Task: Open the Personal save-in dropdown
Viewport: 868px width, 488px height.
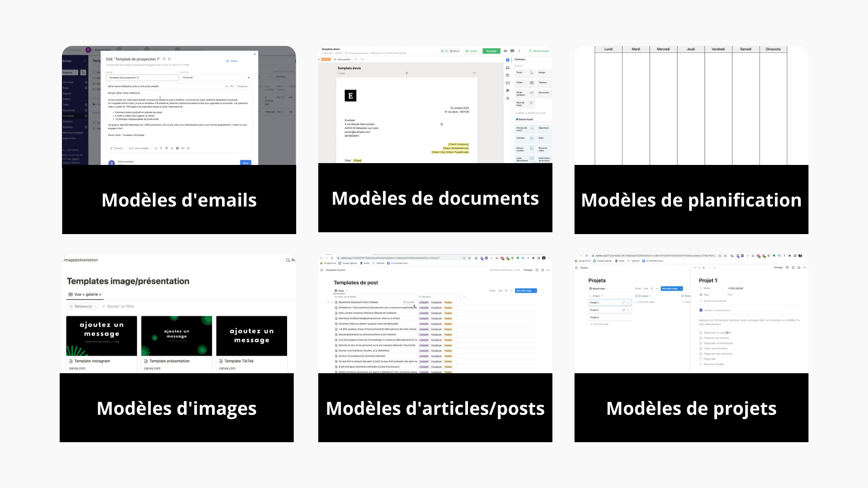Action: click(216, 78)
